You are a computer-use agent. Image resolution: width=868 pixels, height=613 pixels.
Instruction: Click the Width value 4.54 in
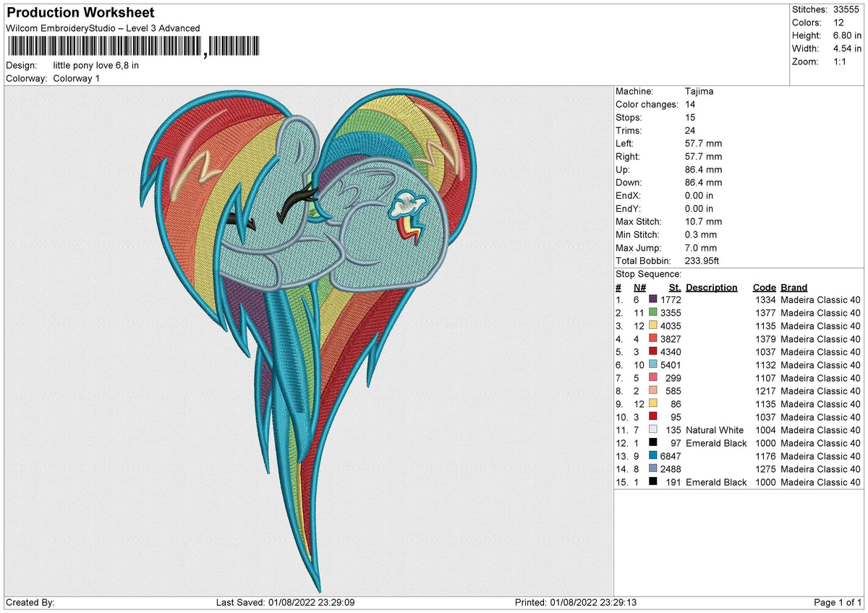[x=847, y=48]
